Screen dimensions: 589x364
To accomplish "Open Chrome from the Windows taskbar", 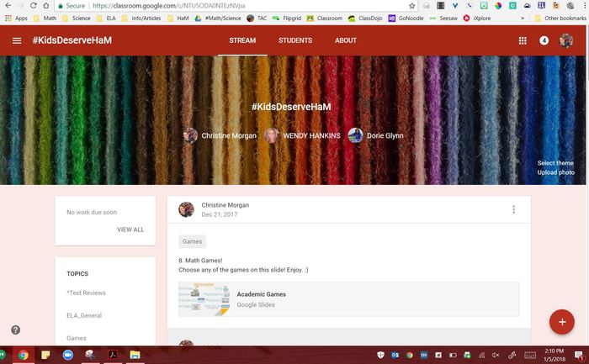I will 23,355.
